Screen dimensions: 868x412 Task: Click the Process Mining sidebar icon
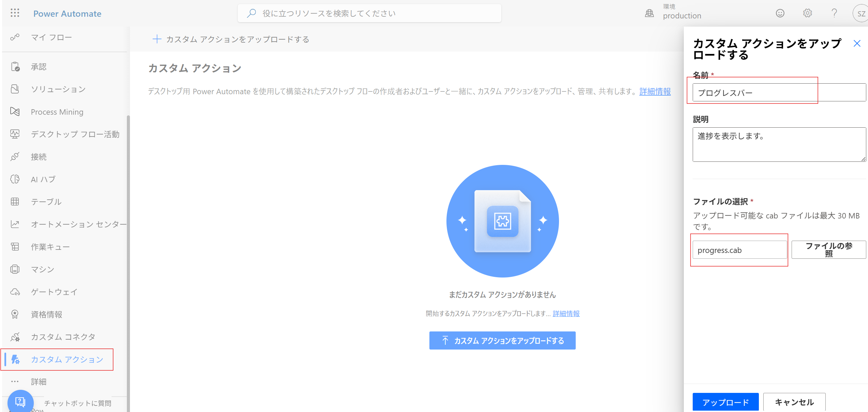(15, 112)
